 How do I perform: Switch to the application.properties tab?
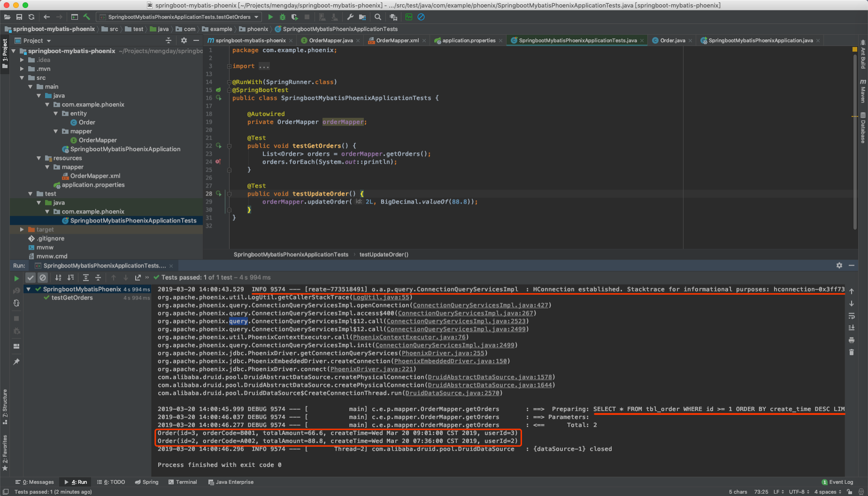(x=468, y=40)
